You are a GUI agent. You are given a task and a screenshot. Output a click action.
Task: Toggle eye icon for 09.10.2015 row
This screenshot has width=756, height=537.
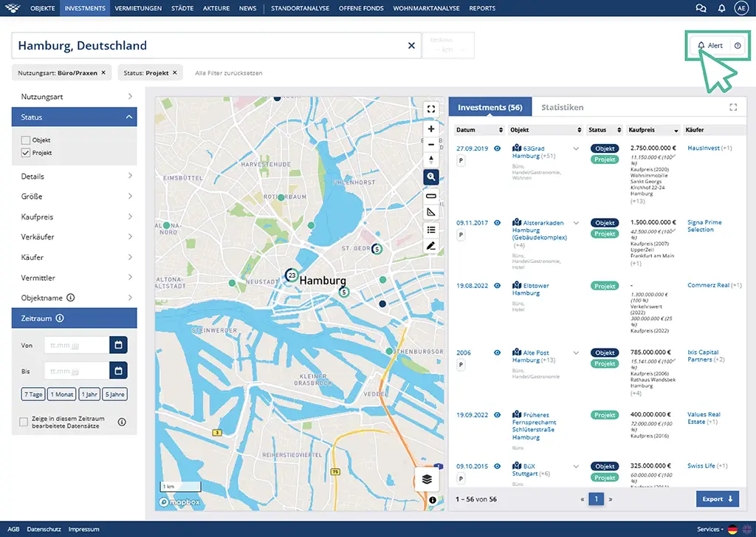[x=497, y=466]
